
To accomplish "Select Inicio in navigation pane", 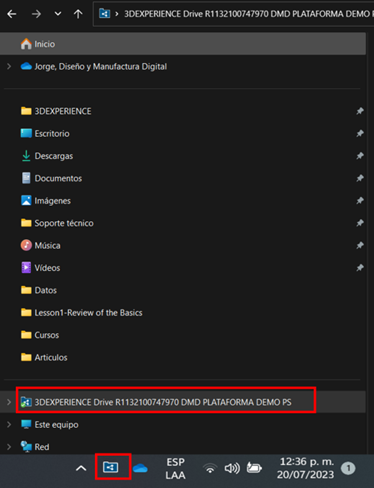I will pyautogui.click(x=183, y=44).
